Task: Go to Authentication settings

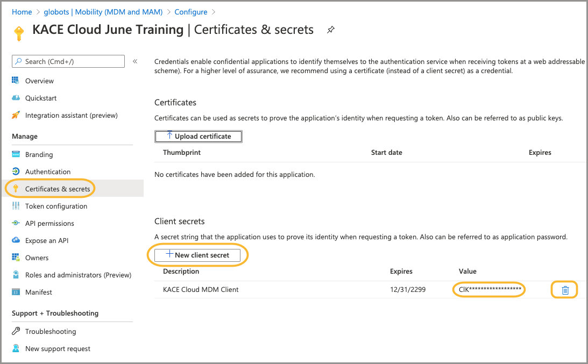Action: (47, 172)
